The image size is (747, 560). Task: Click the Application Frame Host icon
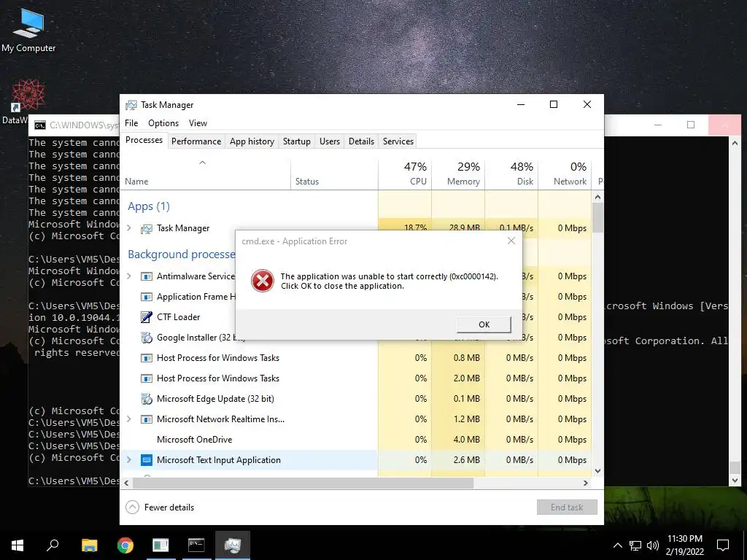146,297
